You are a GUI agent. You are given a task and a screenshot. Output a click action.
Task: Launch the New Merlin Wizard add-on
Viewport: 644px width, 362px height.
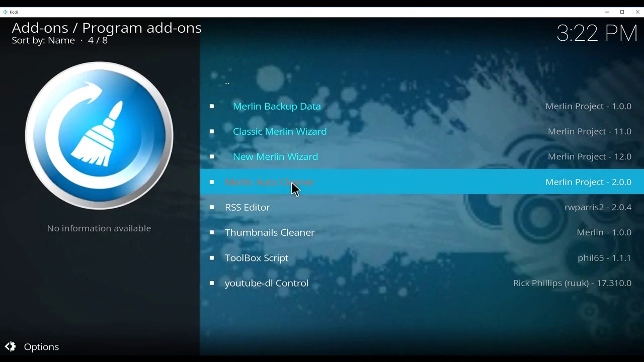click(422, 156)
